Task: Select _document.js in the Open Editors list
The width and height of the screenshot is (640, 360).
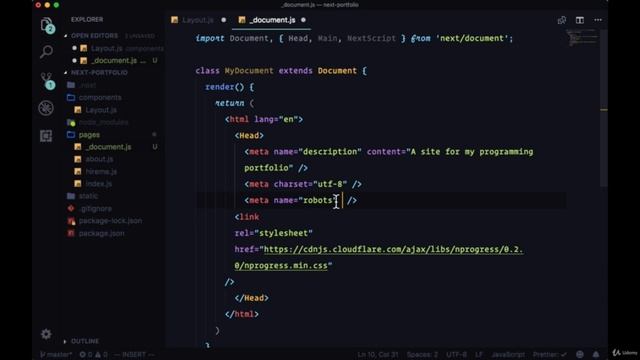Action: (x=114, y=60)
